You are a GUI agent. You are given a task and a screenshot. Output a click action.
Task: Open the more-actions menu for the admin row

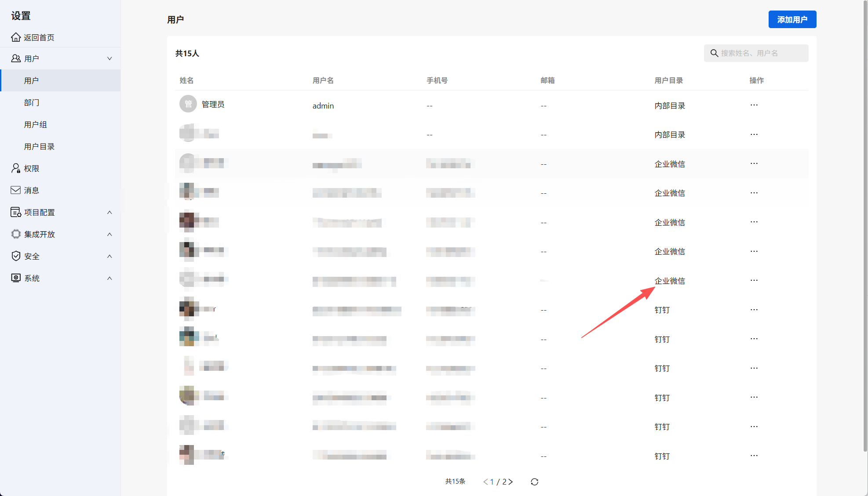coord(754,105)
